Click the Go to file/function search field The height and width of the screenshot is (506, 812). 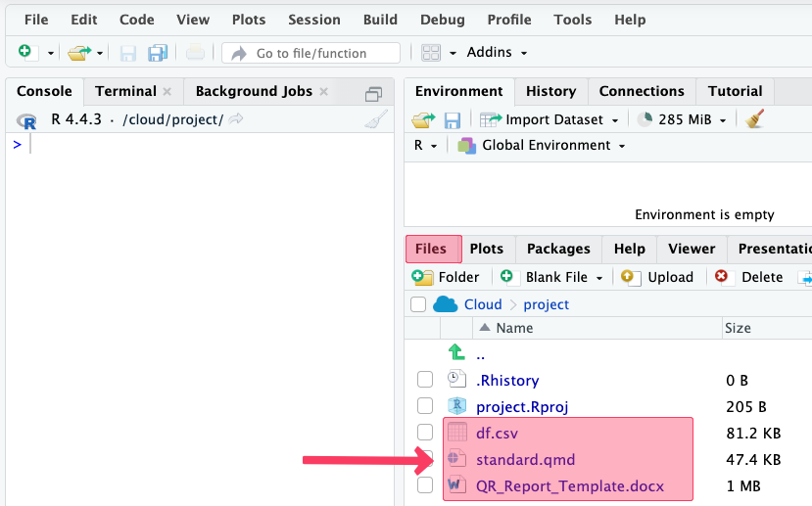tap(311, 53)
